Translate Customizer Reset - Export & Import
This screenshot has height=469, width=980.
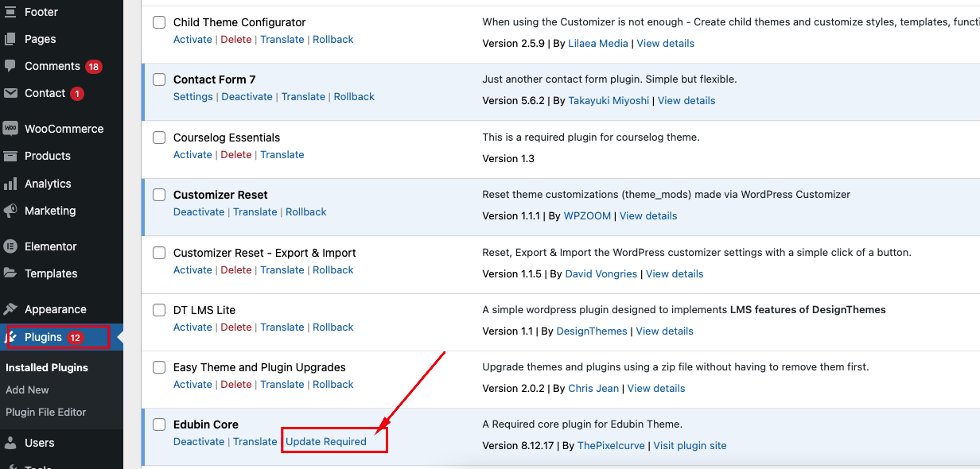282,269
